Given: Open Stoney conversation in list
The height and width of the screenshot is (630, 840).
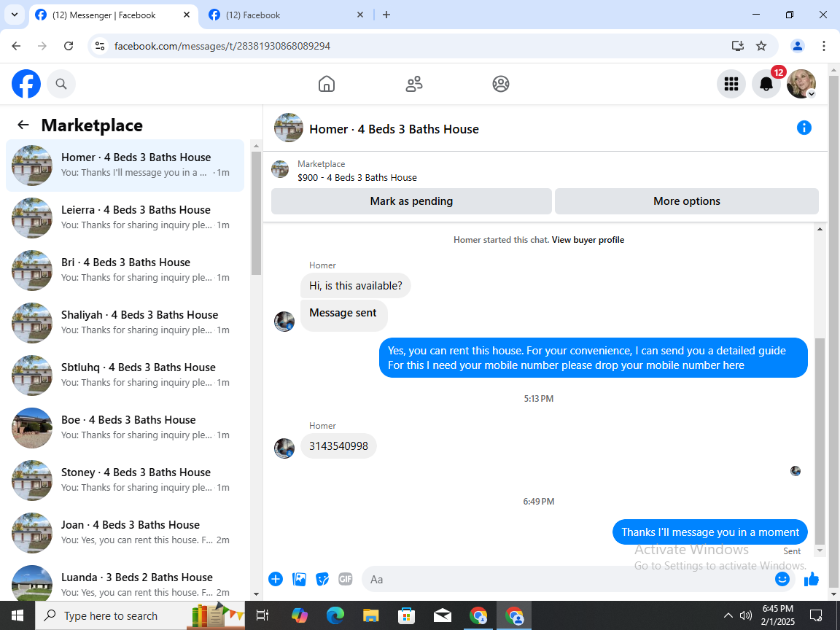Looking at the screenshot, I should [125, 480].
